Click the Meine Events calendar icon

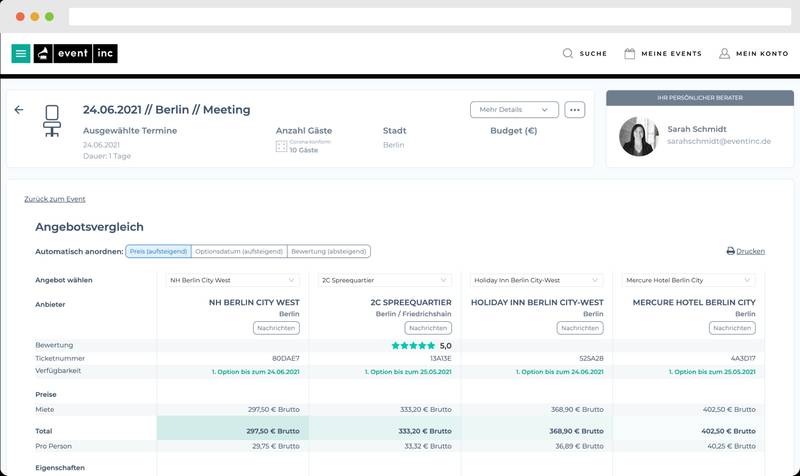tap(630, 53)
